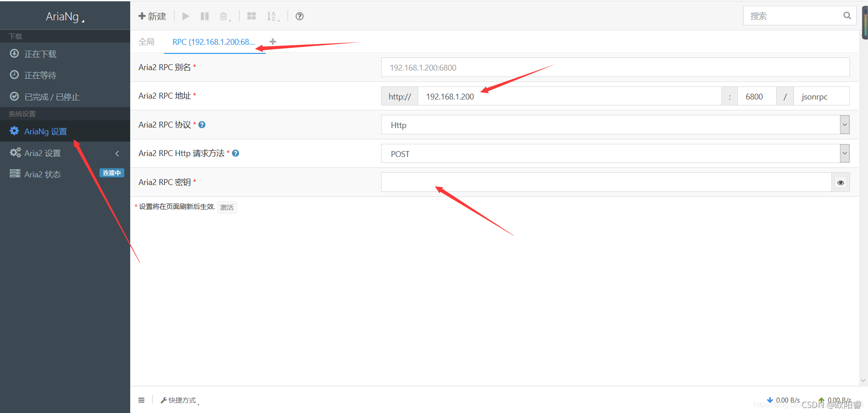This screenshot has height=413, width=868.
Task: Toggle sidebar with hamburger menu icon
Action: pos(142,400)
